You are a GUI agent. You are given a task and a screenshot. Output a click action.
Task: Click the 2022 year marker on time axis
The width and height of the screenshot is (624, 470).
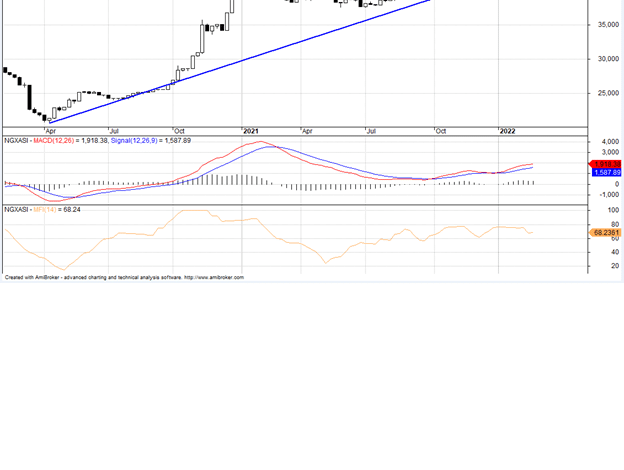pos(507,131)
